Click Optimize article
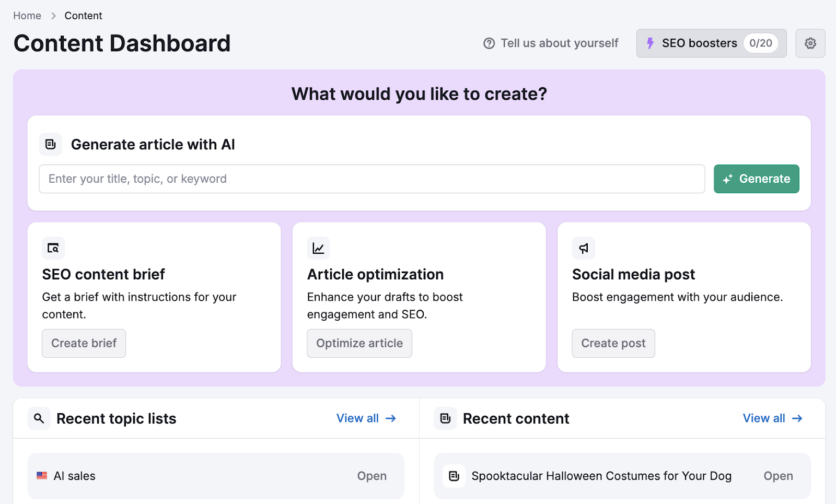The width and height of the screenshot is (836, 504). click(x=359, y=343)
